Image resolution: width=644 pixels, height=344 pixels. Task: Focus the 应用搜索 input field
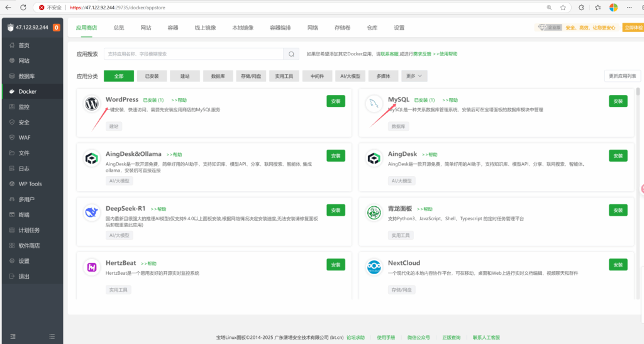click(194, 54)
